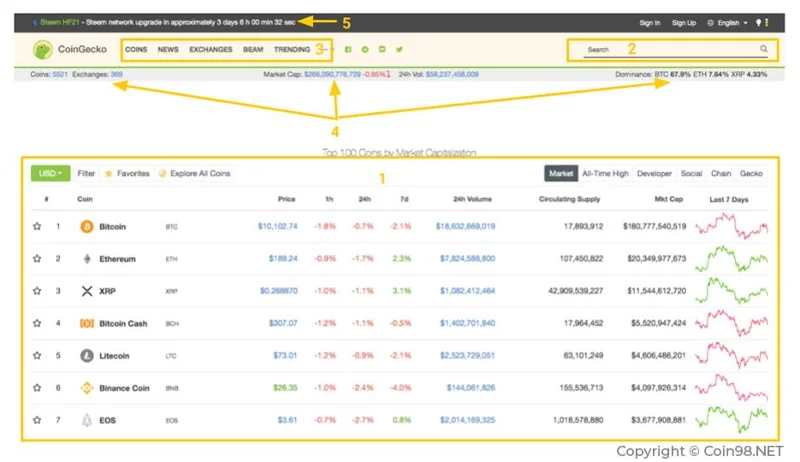Toggle the Litecoin favorite star

click(37, 355)
